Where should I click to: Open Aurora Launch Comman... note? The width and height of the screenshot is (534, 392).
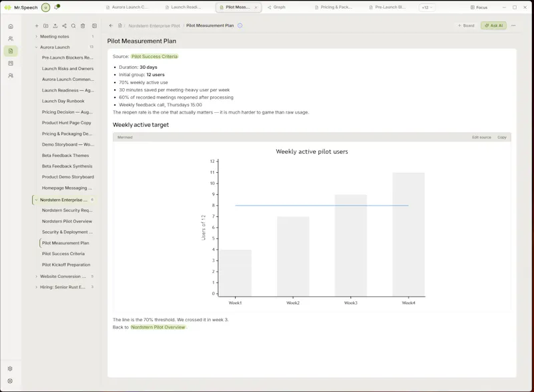click(67, 79)
